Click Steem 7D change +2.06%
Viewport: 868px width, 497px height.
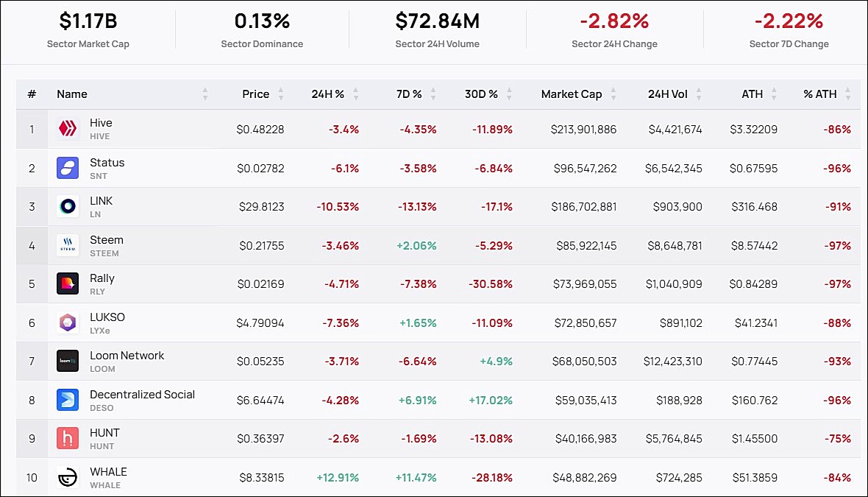tap(416, 245)
